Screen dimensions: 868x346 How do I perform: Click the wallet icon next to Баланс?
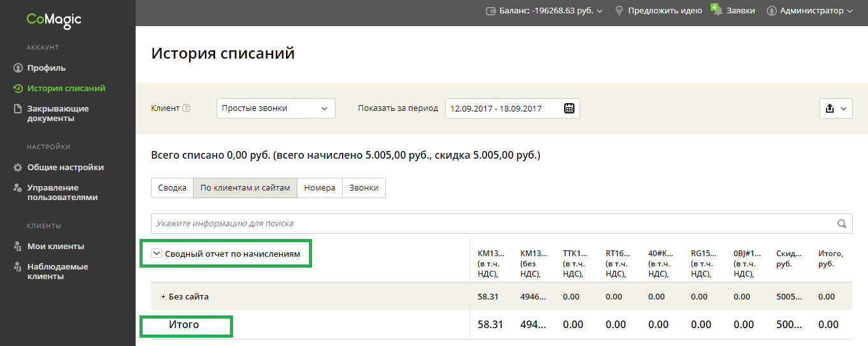(x=491, y=11)
